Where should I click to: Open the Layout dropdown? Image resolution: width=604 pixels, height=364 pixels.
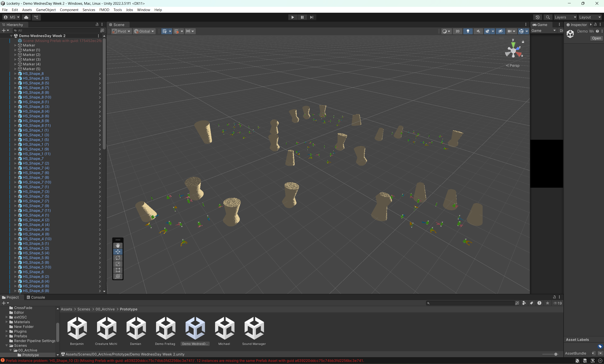tap(590, 17)
